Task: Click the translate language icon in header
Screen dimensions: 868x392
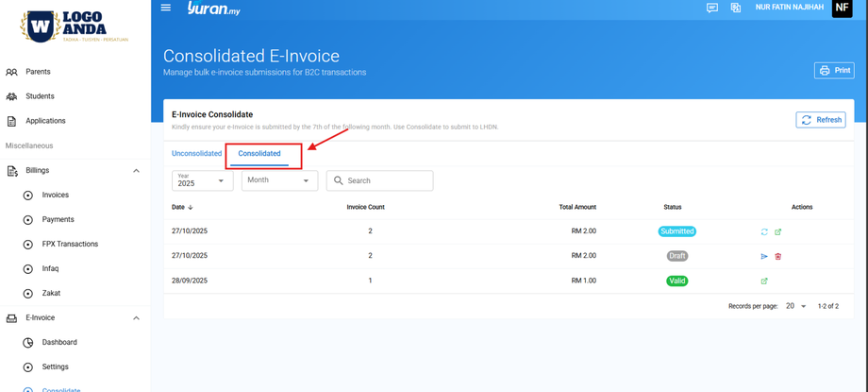Action: pos(736,8)
